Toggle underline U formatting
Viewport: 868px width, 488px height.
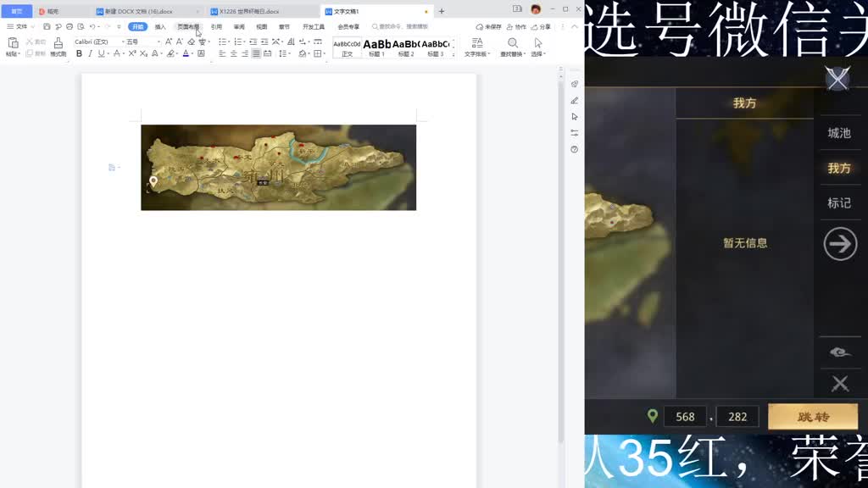point(101,53)
